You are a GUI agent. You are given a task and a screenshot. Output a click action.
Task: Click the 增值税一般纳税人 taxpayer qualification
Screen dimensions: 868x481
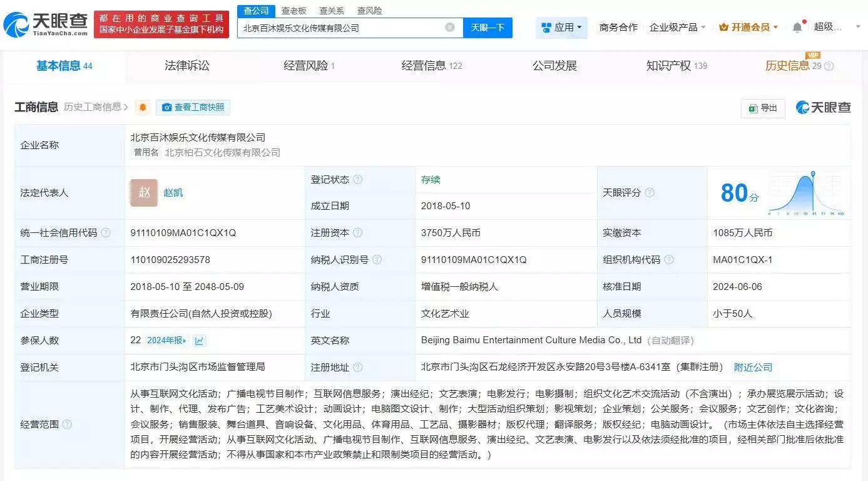459,287
